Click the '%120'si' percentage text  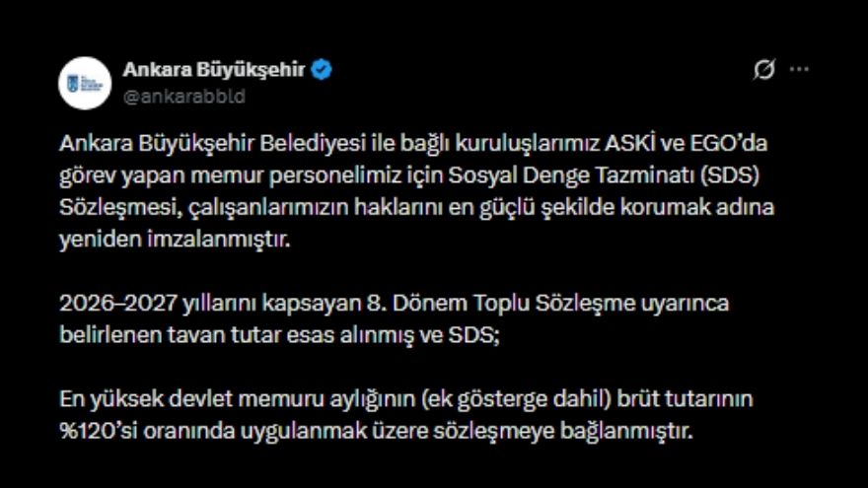[x=98, y=431]
